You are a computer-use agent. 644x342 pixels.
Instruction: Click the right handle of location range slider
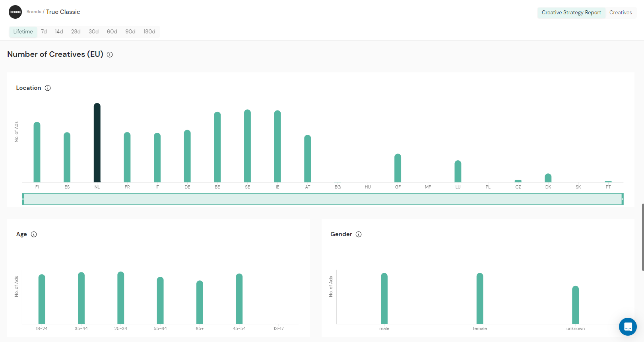[x=622, y=199]
